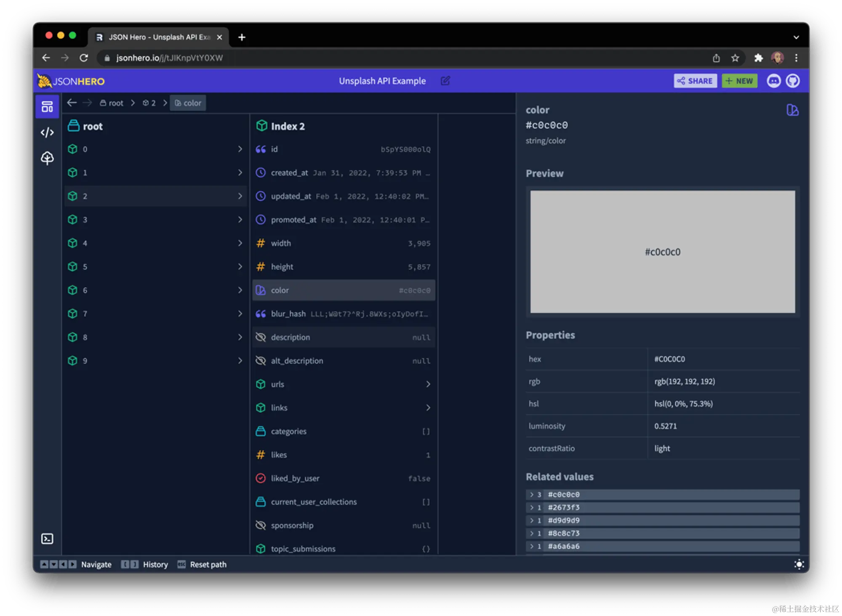
Task: Click the #c0c0c0 color preview swatch
Action: (662, 252)
